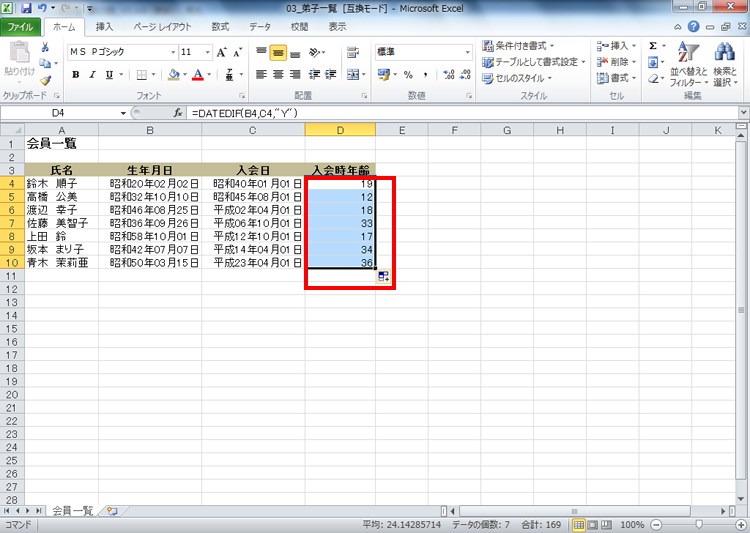750x533 pixels.
Task: Click the Cut scissors icon
Action: (45, 47)
